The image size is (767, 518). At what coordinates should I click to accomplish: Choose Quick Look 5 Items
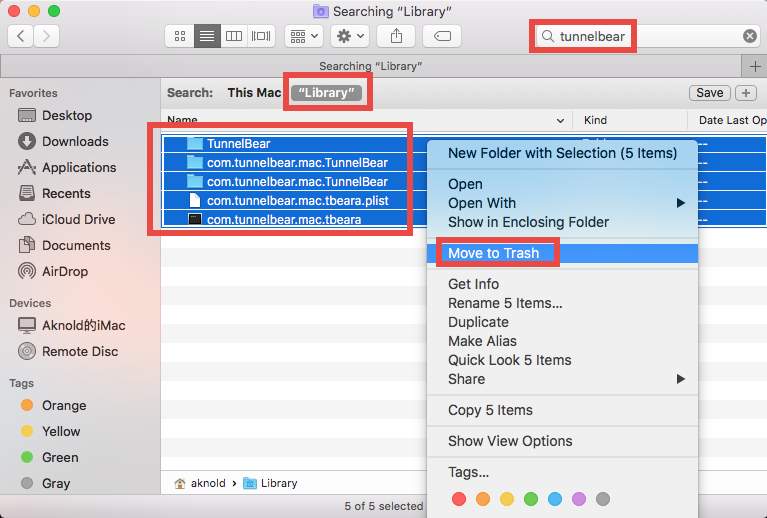tap(562, 360)
